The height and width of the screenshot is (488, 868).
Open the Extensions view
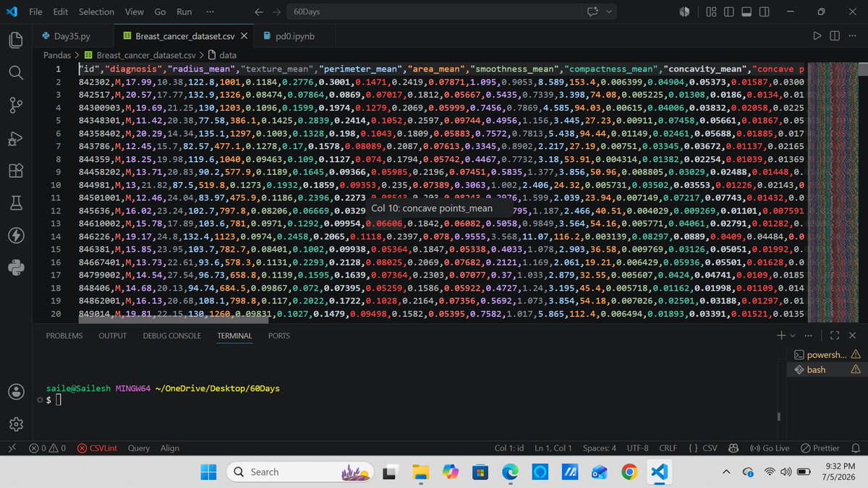tap(16, 171)
